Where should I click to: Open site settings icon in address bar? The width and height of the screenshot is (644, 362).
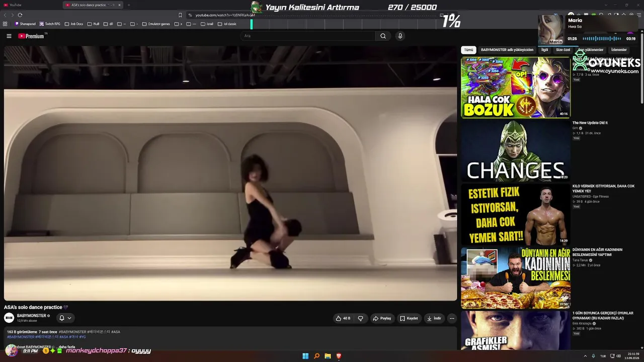(x=190, y=15)
